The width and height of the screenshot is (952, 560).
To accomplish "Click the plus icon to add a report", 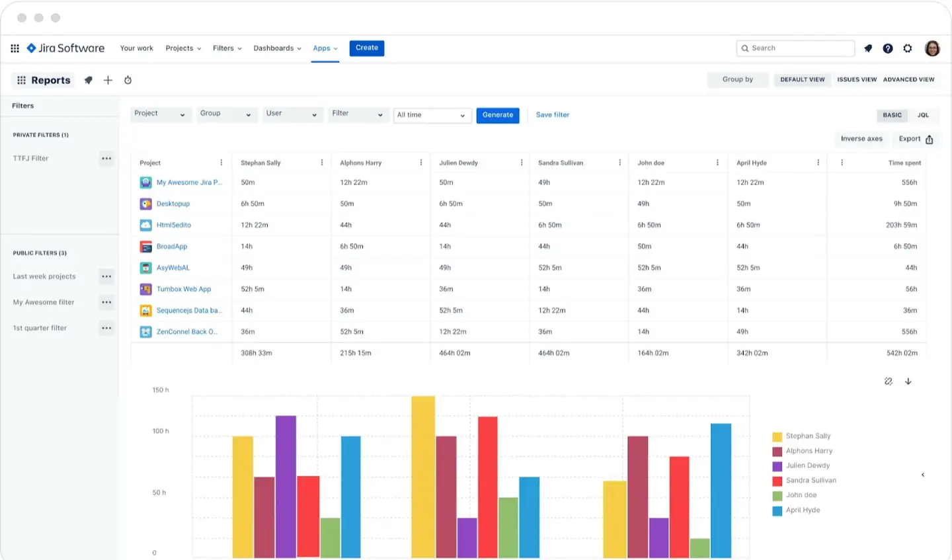I will (108, 80).
